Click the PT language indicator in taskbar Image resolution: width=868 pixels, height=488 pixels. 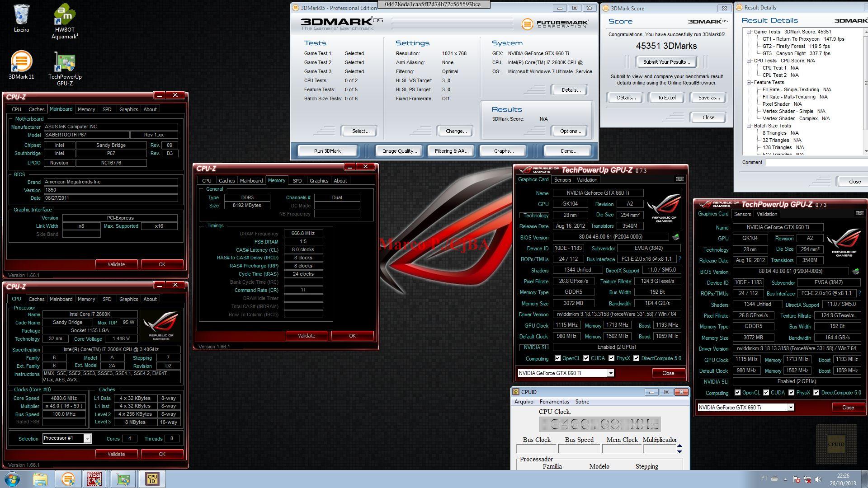point(764,478)
